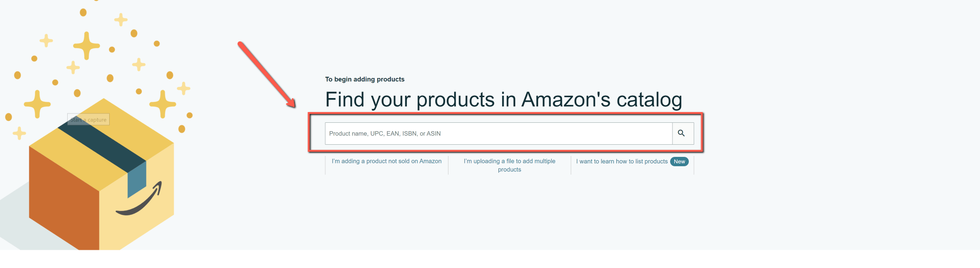Click the largest sparkle star above the box
This screenshot has width=980, height=268.
[x=86, y=45]
